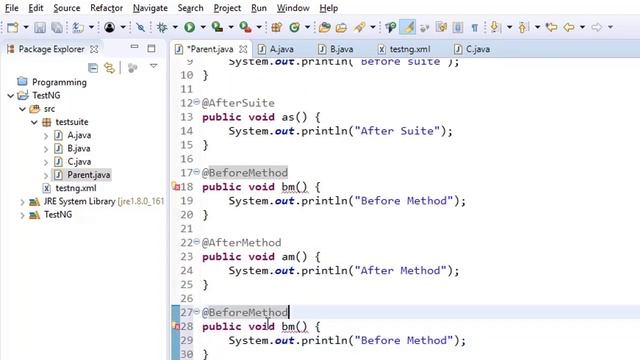Click the Save All toolbar icon

pos(57,27)
